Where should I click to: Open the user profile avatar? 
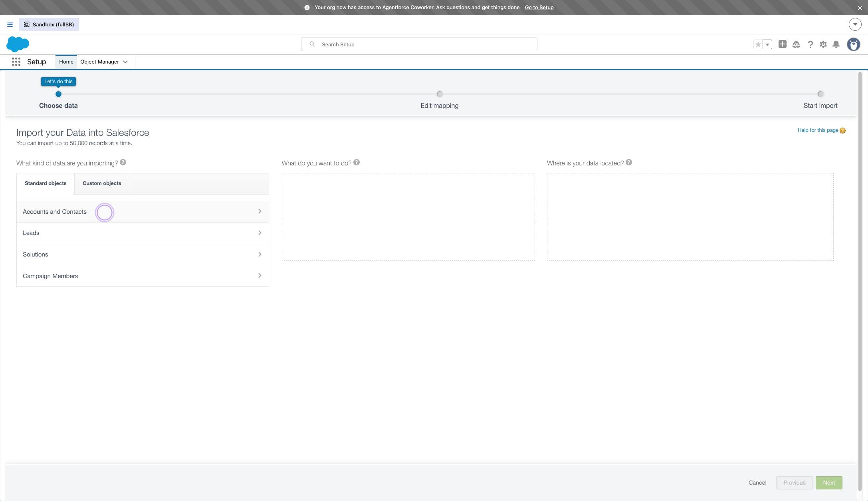pyautogui.click(x=854, y=44)
